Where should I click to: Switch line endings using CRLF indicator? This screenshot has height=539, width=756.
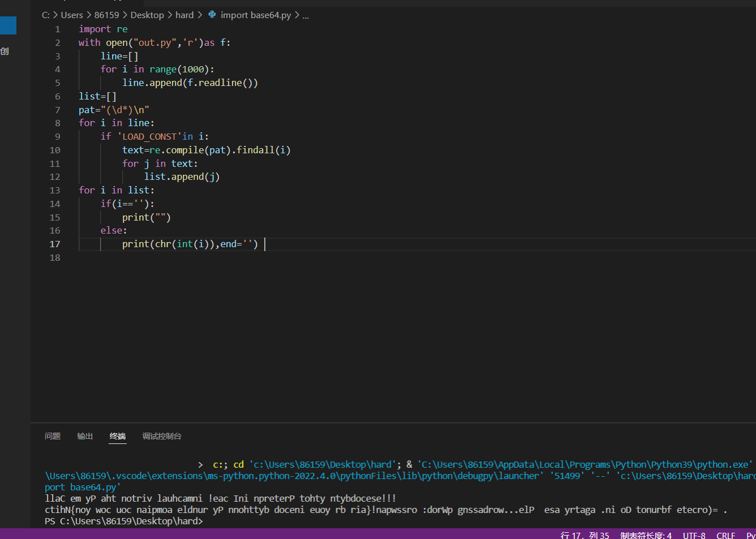[x=725, y=536]
